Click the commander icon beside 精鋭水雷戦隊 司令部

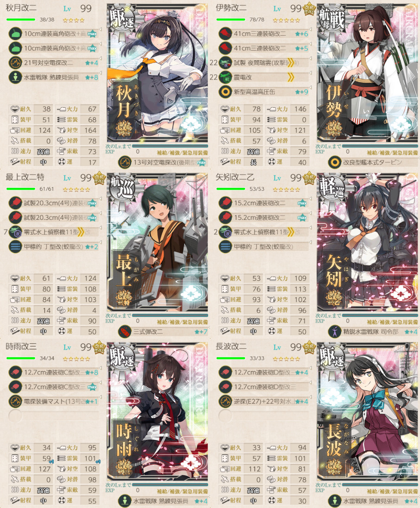pos(335,332)
